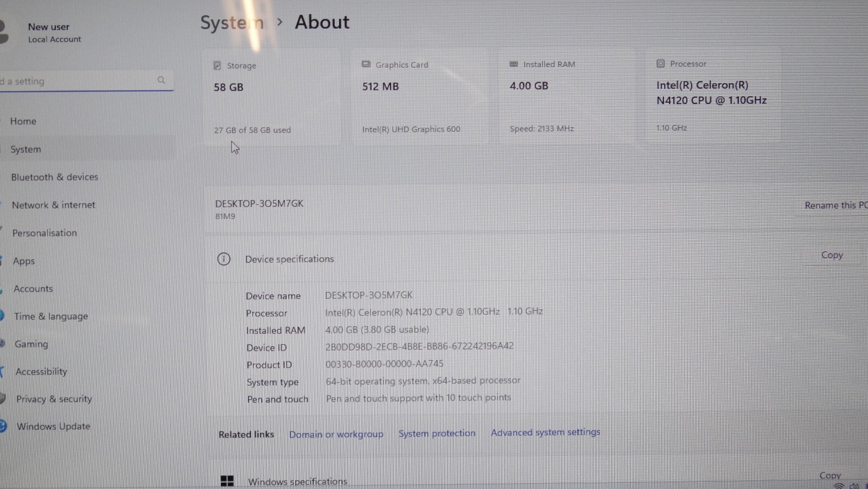
Task: Copy the Windows specifications
Action: pyautogui.click(x=830, y=475)
